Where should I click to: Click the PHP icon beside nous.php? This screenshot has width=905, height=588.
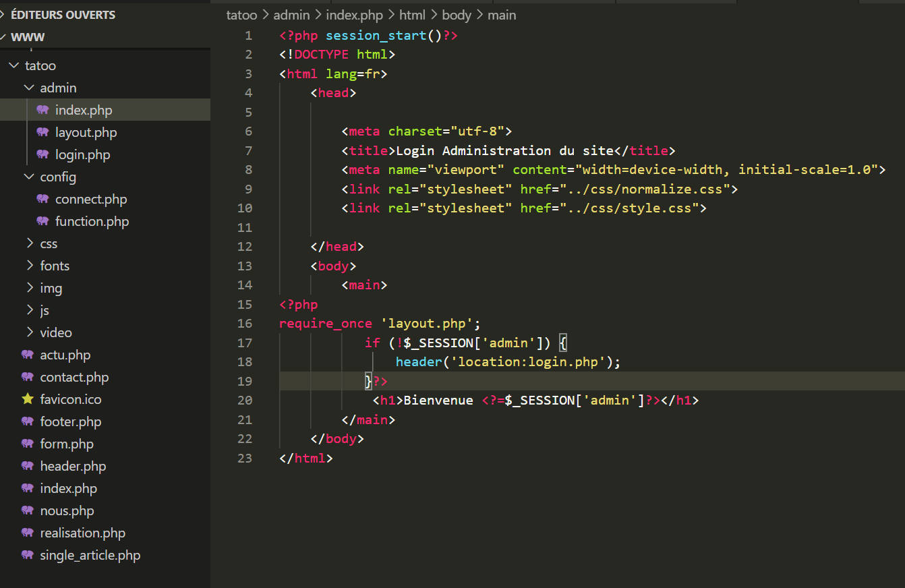click(28, 510)
